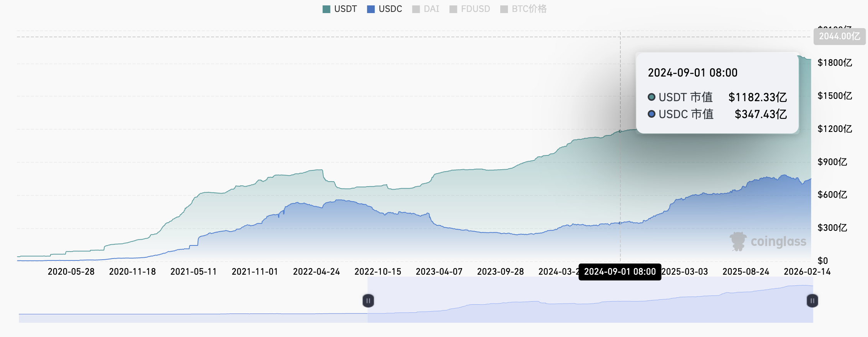Viewport: 868px width, 337px height.
Task: Click the DAI legend gray square
Action: pyautogui.click(x=416, y=9)
